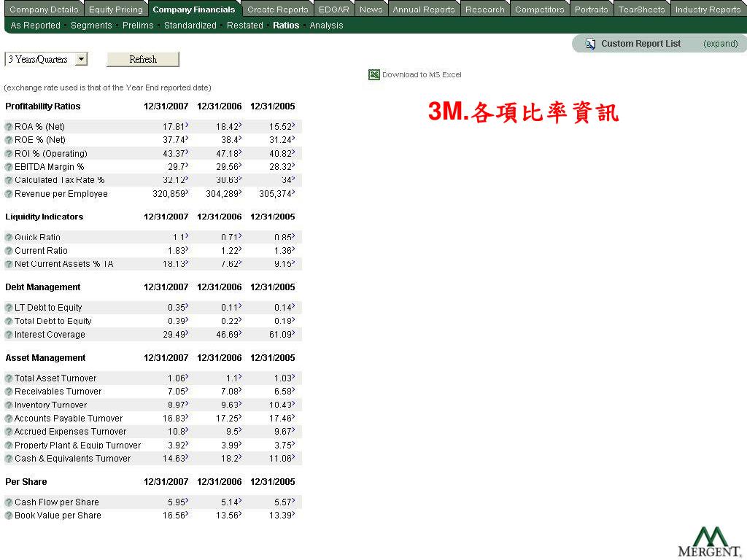Click Interest Coverage 2005 value 61.09

(282, 335)
